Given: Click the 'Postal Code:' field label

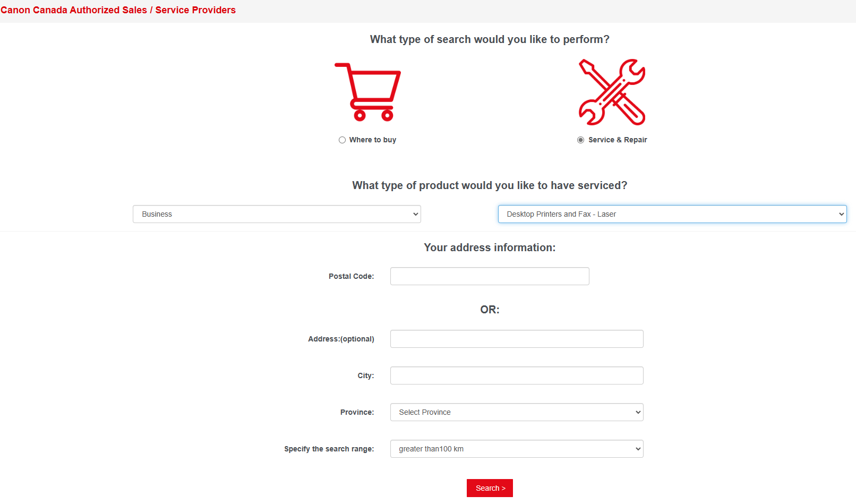Looking at the screenshot, I should tap(351, 276).
